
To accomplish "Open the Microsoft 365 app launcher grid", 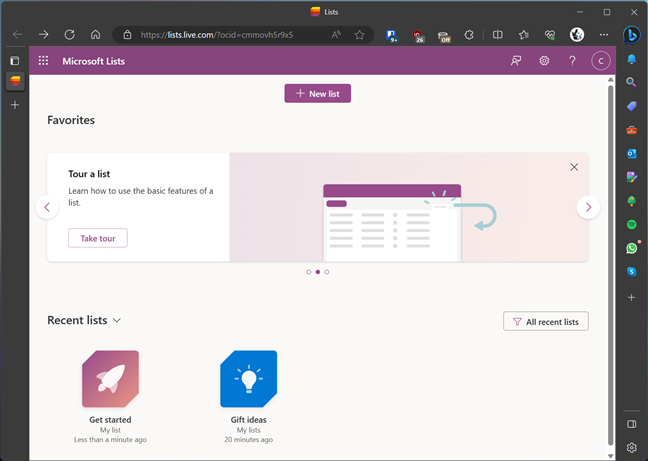I will tap(43, 61).
